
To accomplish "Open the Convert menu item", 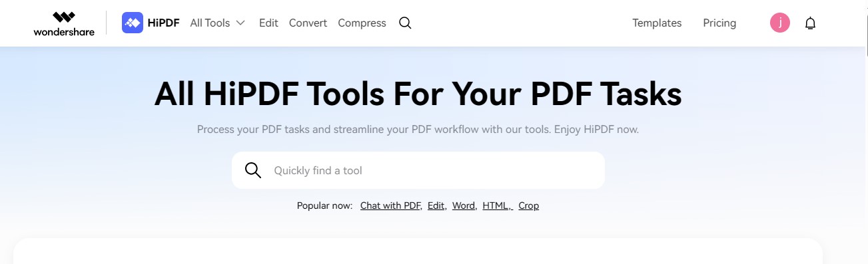I will click(308, 23).
